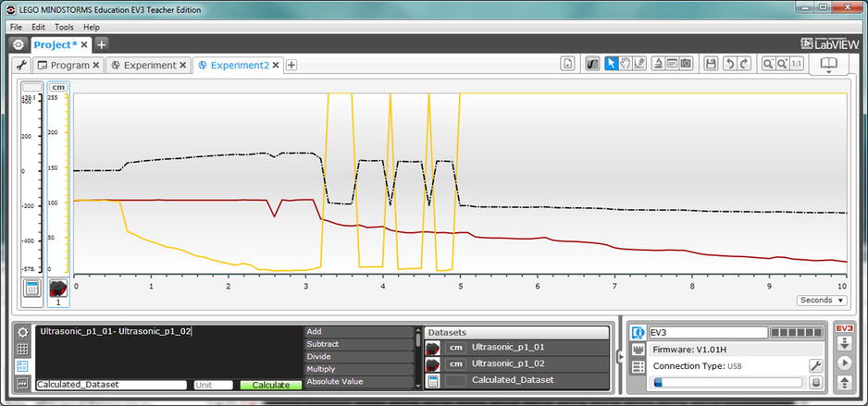Collapse the hardware panel with side arrow

[x=621, y=357]
